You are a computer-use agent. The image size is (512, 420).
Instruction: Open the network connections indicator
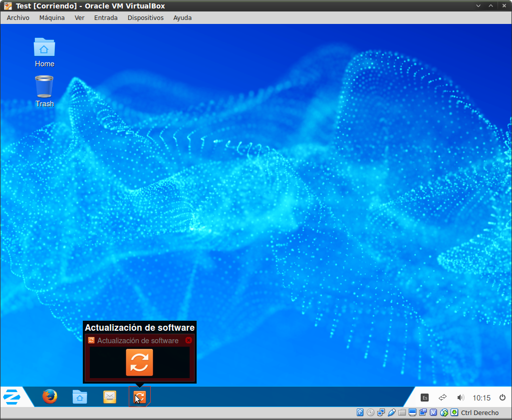(x=443, y=398)
